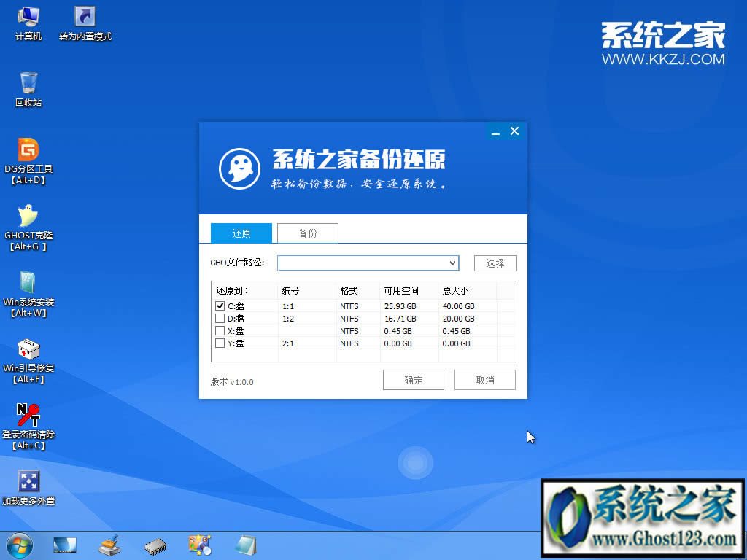Open the GHO文件路径 dropdown list
The image size is (747, 560).
pos(452,262)
